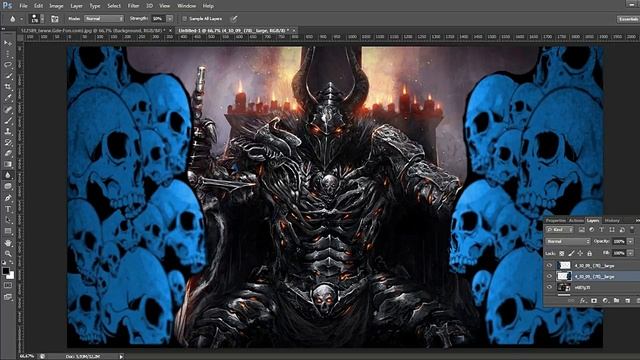Create a new layer group
The height and width of the screenshot is (360, 640).
click(616, 300)
